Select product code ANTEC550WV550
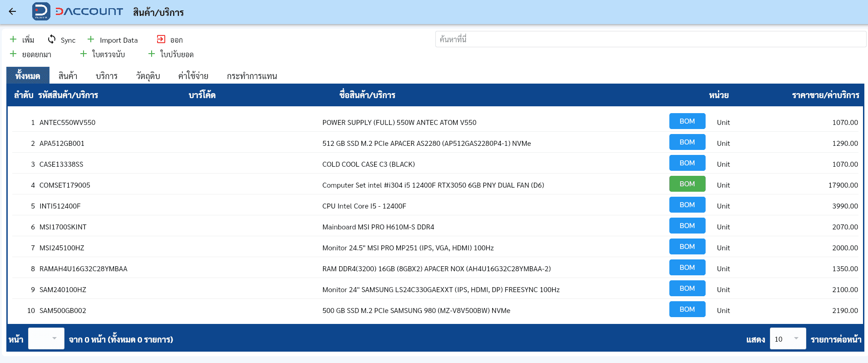Image resolution: width=868 pixels, height=363 pixels. 67,123
